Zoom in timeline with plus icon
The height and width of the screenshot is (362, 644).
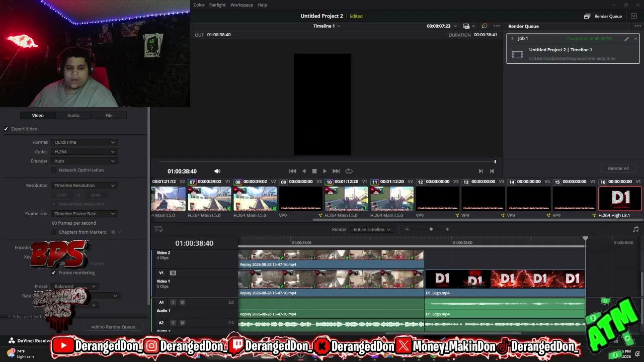tap(447, 229)
